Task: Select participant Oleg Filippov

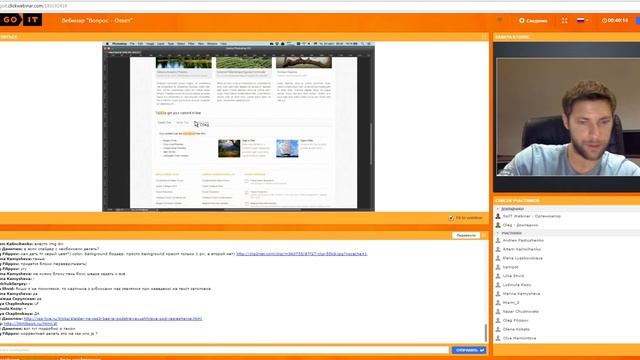Action: pos(516,321)
